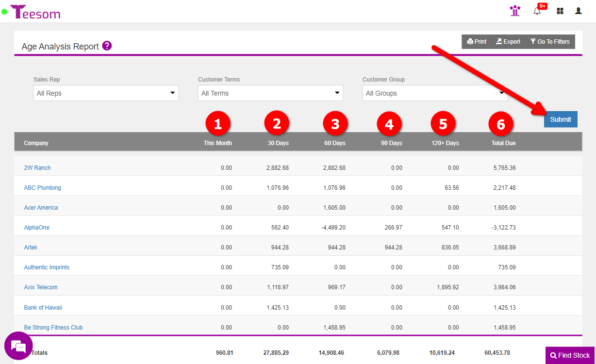
Task: Open the Customer Terms dropdown
Action: pyautogui.click(x=270, y=93)
